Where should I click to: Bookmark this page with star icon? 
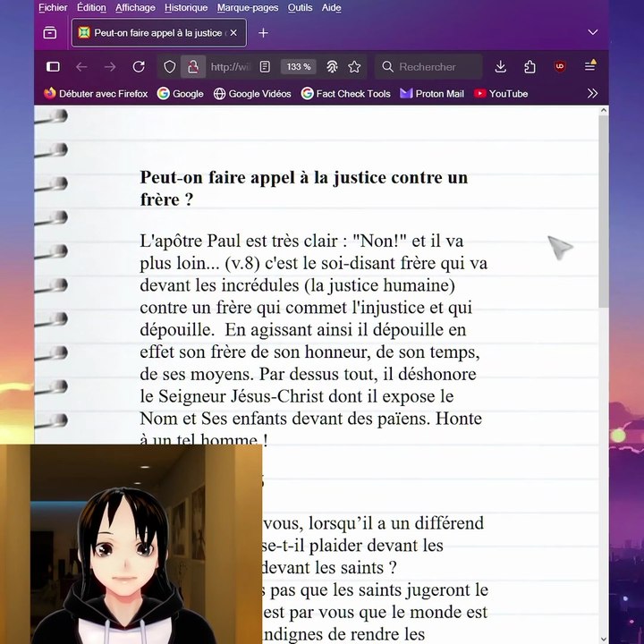tap(354, 66)
